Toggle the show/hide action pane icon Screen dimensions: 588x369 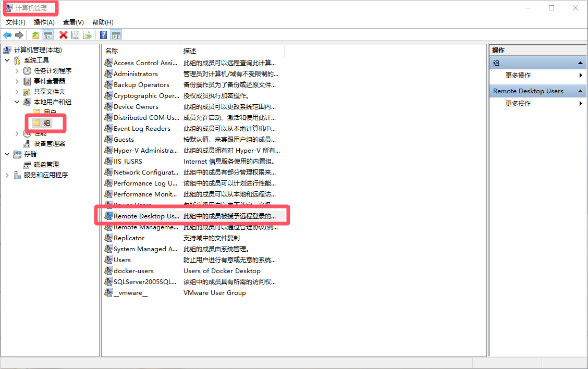tap(116, 35)
